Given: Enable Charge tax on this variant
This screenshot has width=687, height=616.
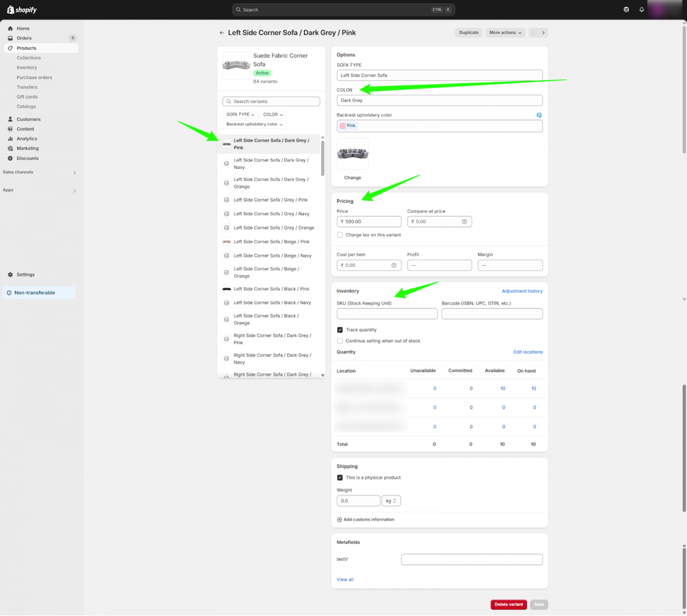Looking at the screenshot, I should point(340,235).
